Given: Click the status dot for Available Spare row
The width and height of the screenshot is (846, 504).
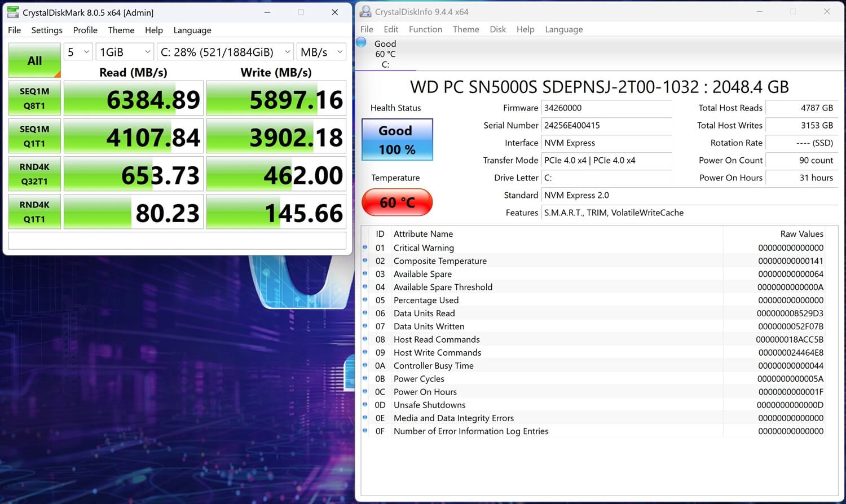Looking at the screenshot, I should click(365, 273).
